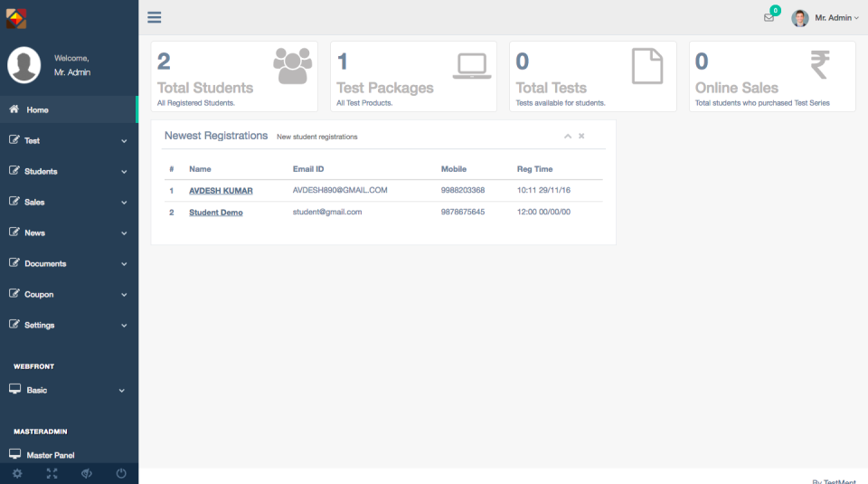868x484 pixels.
Task: Open AVDESH KUMAR student link
Action: [x=221, y=191]
